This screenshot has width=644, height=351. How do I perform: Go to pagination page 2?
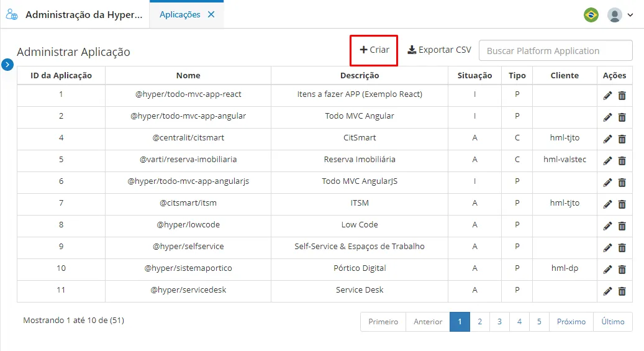479,322
